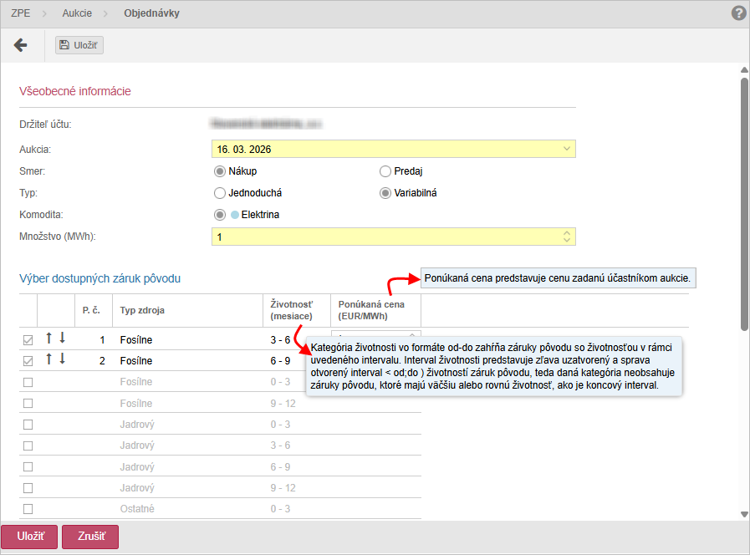Expand the Aukcia date dropdown
Image resolution: width=750 pixels, height=560 pixels.
point(566,150)
